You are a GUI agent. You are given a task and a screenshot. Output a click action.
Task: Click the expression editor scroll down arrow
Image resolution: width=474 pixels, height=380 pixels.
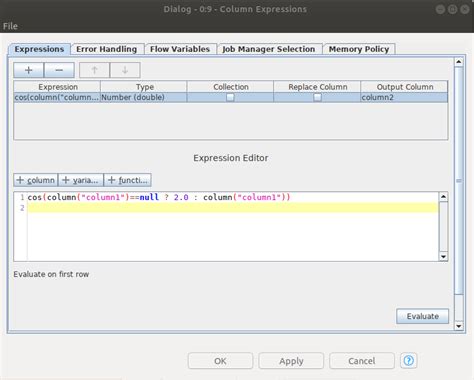[443, 256]
